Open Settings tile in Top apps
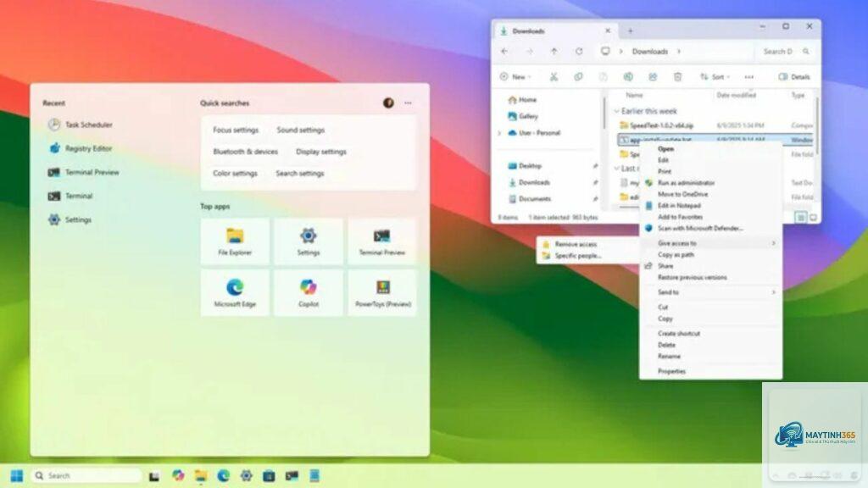The width and height of the screenshot is (868, 488). pyautogui.click(x=309, y=241)
